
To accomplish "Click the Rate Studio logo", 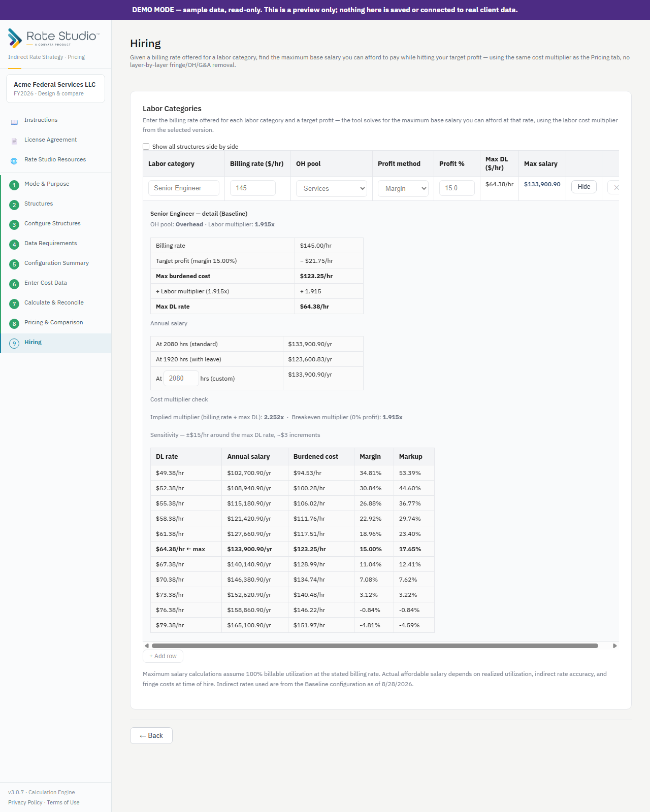I will tap(54, 38).
